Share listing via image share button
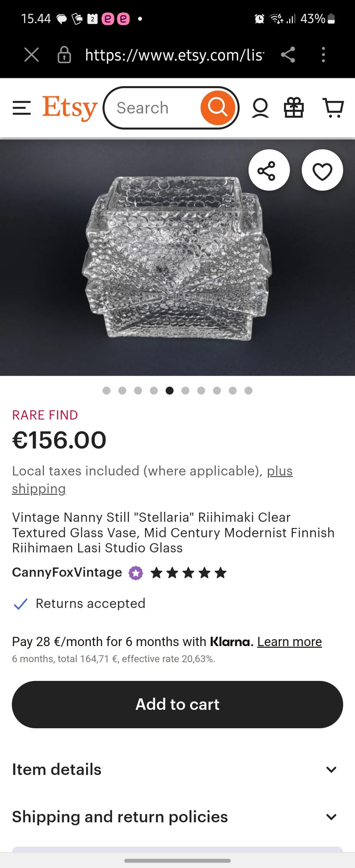Screen dimensions: 355x868 click(269, 170)
